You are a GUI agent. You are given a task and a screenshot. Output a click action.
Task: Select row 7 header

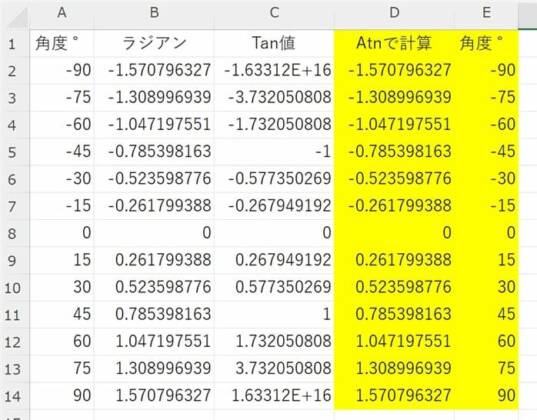pos(12,206)
